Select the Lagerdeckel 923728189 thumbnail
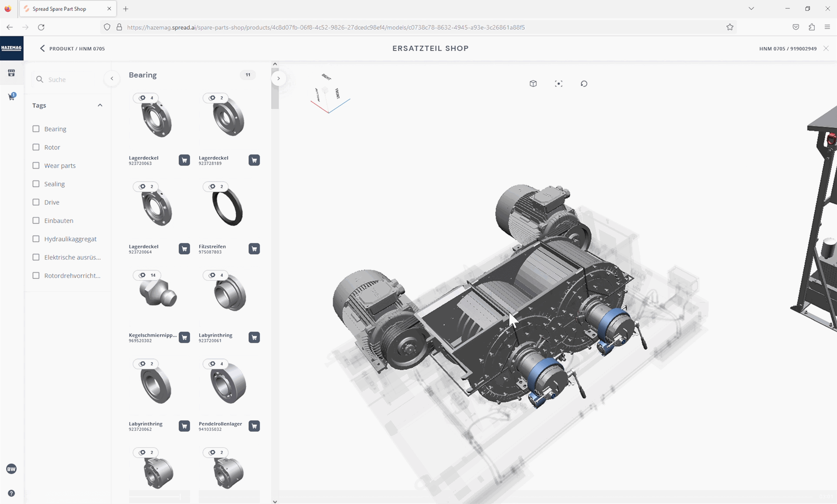The width and height of the screenshot is (837, 504). [228, 118]
